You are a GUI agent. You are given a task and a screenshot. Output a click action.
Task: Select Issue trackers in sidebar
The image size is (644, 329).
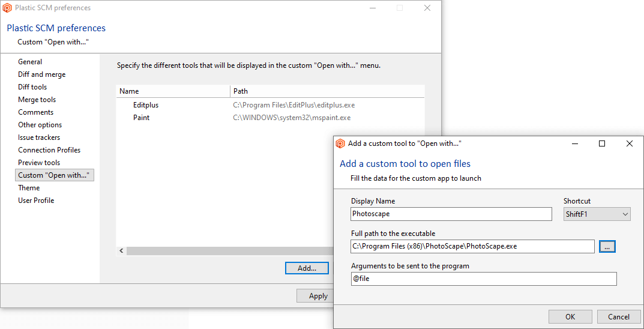tap(39, 137)
